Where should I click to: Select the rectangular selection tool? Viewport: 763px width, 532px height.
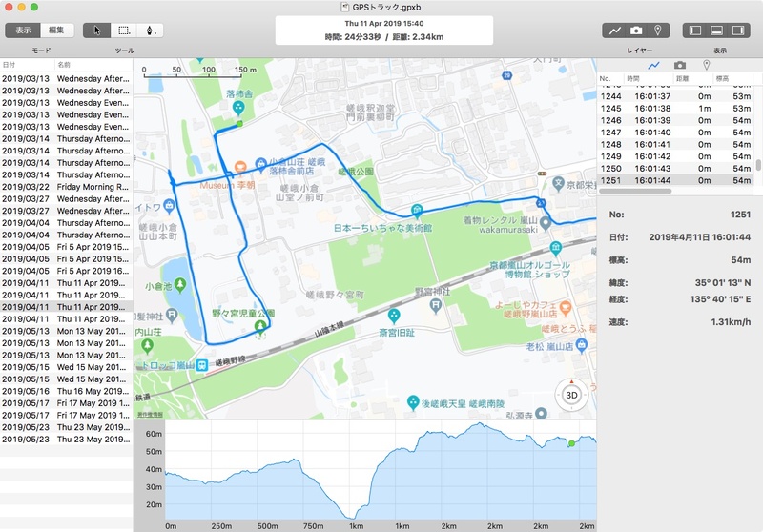124,31
